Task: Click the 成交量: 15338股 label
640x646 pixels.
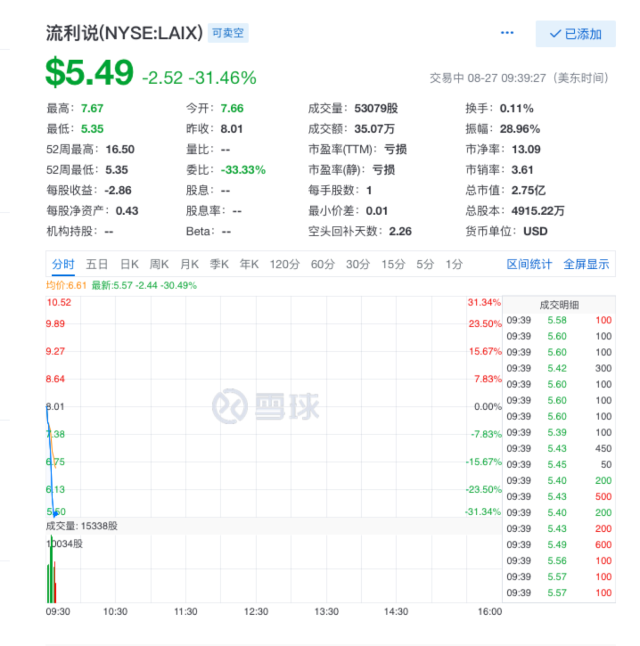Action: (82, 526)
